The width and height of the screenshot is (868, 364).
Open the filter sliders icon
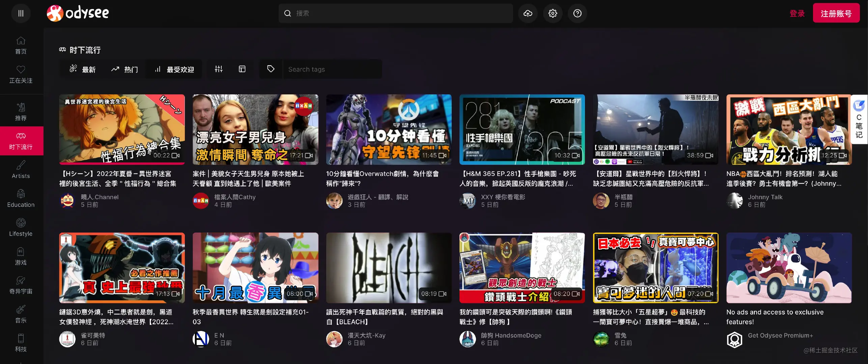click(x=219, y=69)
